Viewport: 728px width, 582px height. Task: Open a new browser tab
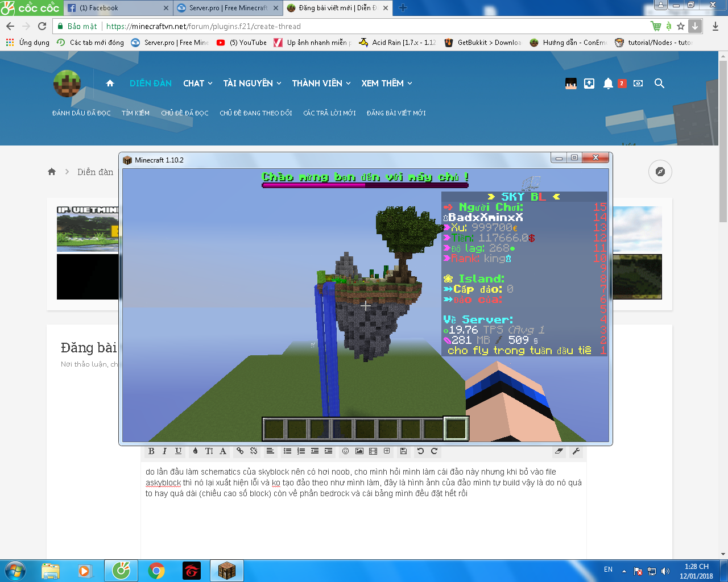[x=403, y=8]
